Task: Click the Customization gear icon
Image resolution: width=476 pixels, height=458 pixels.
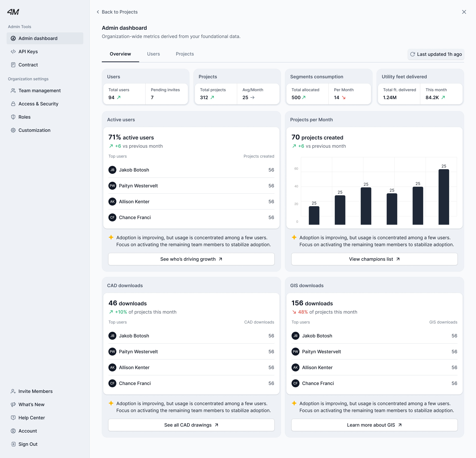Action: [13, 130]
